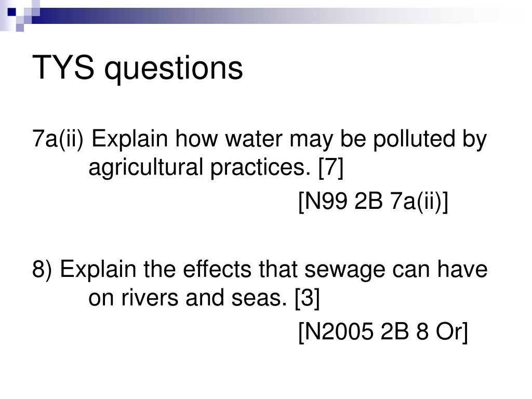Click the '[3]' marks indicator
Screen dimensions: 532x399
pos(308,298)
